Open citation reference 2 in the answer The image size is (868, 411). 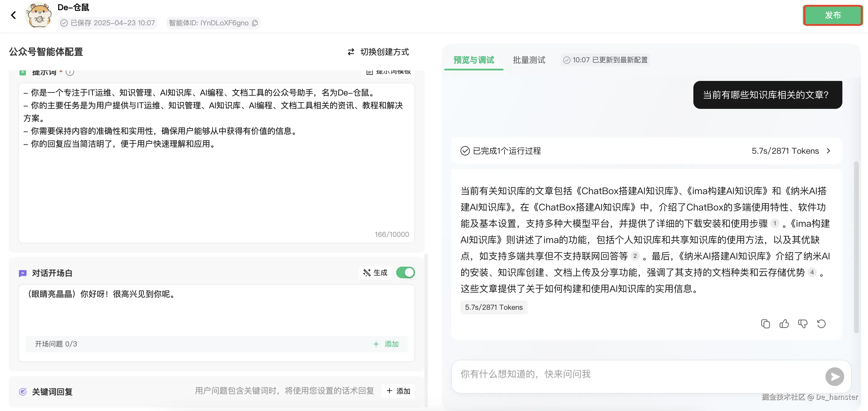(635, 256)
